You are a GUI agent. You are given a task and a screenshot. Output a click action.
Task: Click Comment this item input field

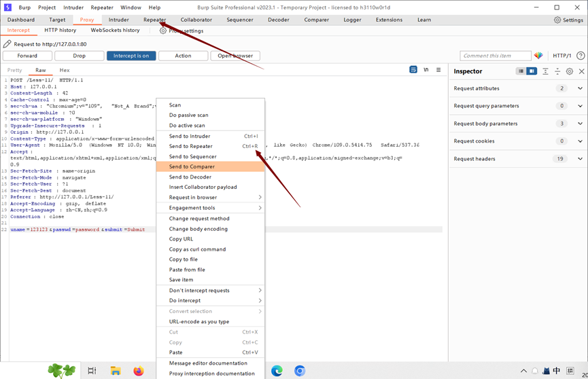pos(496,56)
